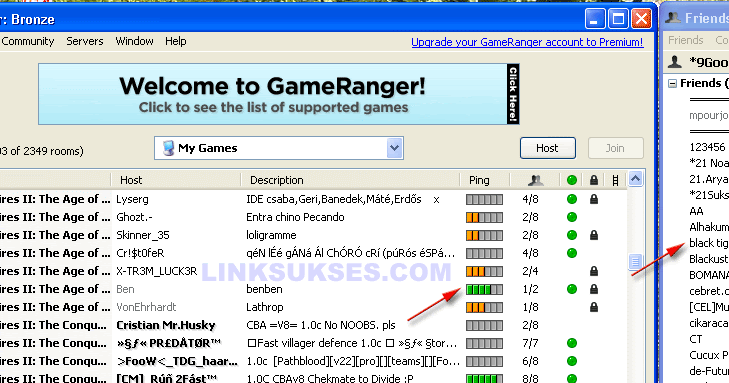Click the Friends window title icon
Image resolution: width=729 pixels, height=383 pixels.
[x=673, y=18]
